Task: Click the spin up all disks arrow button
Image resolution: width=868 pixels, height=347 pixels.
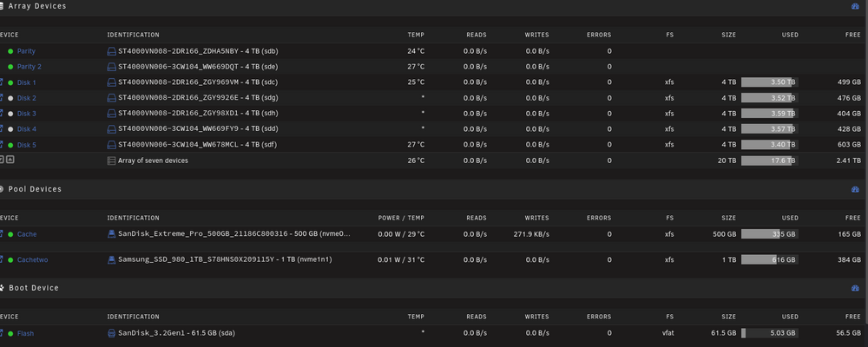Action: click(10, 160)
